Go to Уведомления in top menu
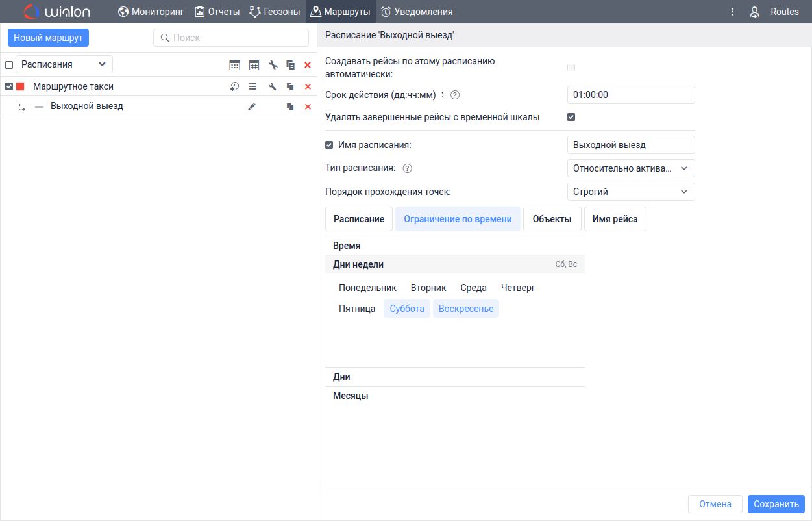 pos(416,12)
